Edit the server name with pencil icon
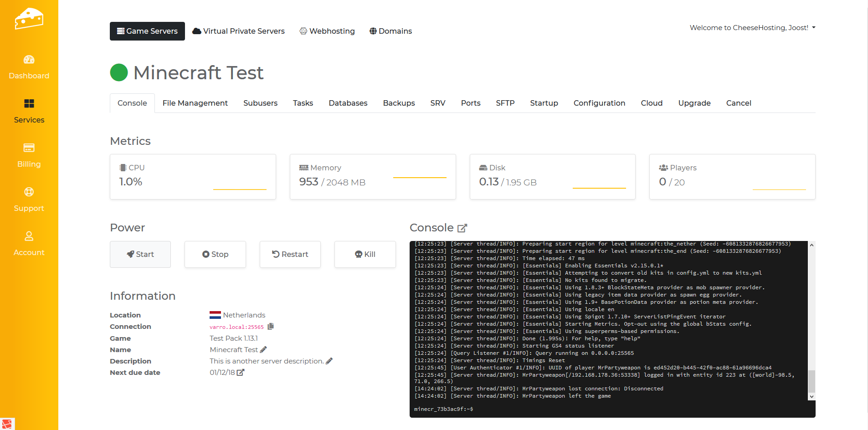Image resolution: width=868 pixels, height=430 pixels. tap(263, 350)
